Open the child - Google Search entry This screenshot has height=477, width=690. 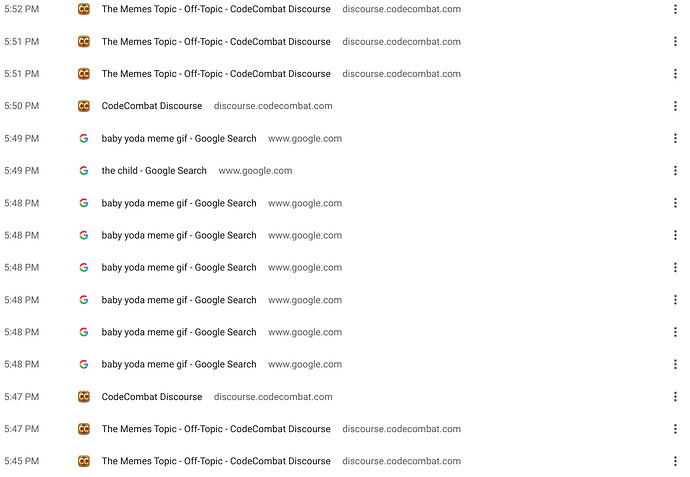tap(154, 171)
